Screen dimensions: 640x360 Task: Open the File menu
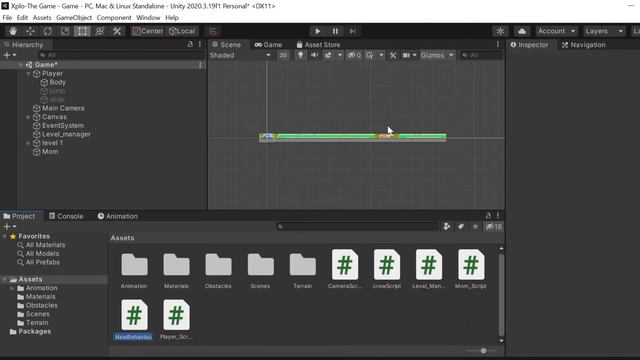click(7, 18)
